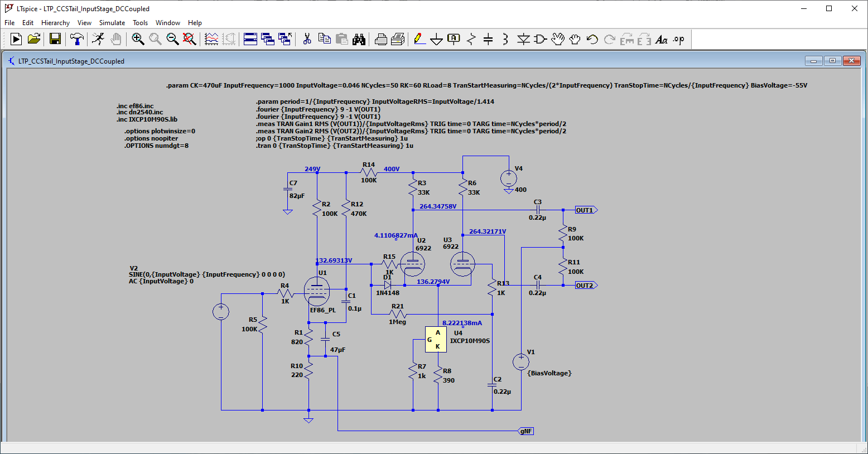Click the U1 EF86 tube symbol

317,292
